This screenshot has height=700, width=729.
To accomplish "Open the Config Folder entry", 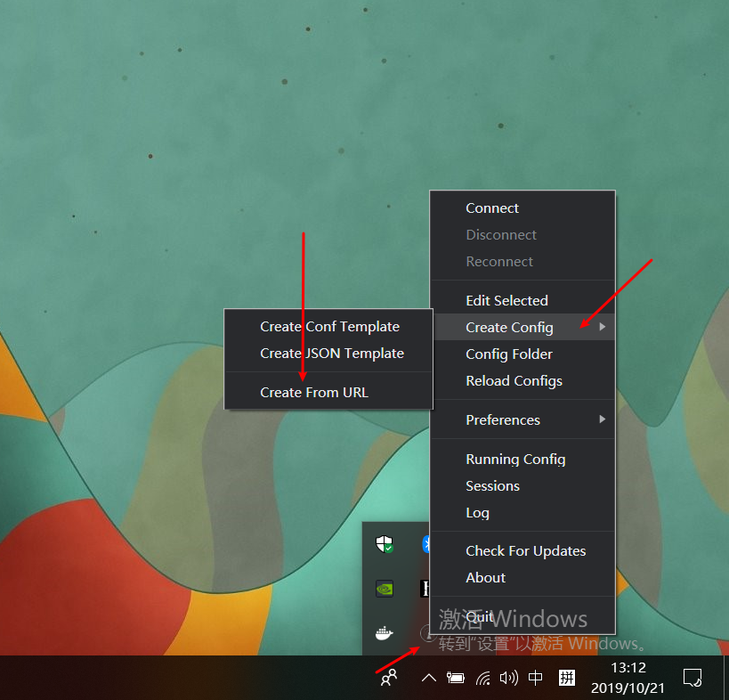I will point(509,354).
